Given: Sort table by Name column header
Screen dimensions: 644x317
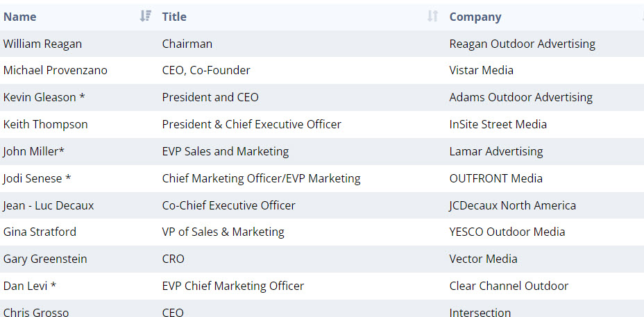Looking at the screenshot, I should [20, 17].
